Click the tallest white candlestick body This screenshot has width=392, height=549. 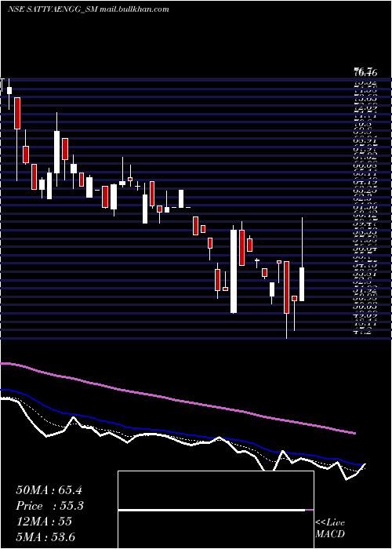[x=234, y=271]
